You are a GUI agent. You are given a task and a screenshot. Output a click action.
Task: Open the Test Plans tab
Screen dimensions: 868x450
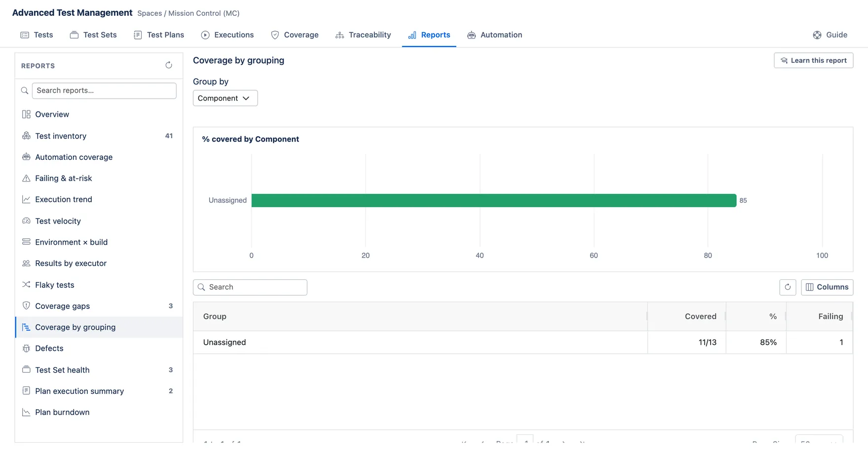click(x=159, y=35)
